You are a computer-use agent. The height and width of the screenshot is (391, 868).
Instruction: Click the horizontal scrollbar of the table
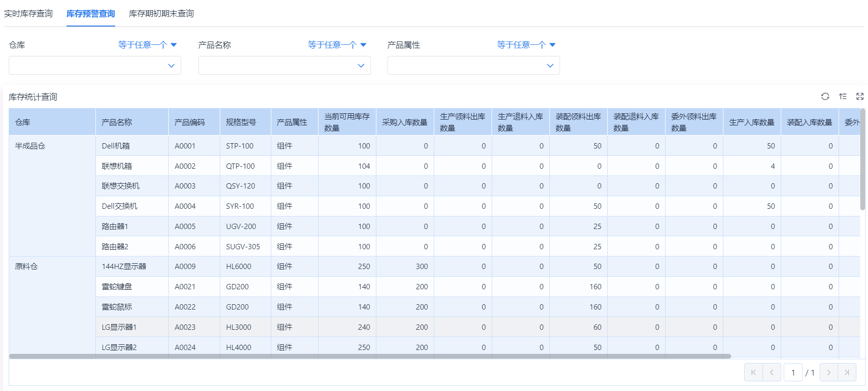click(370, 356)
